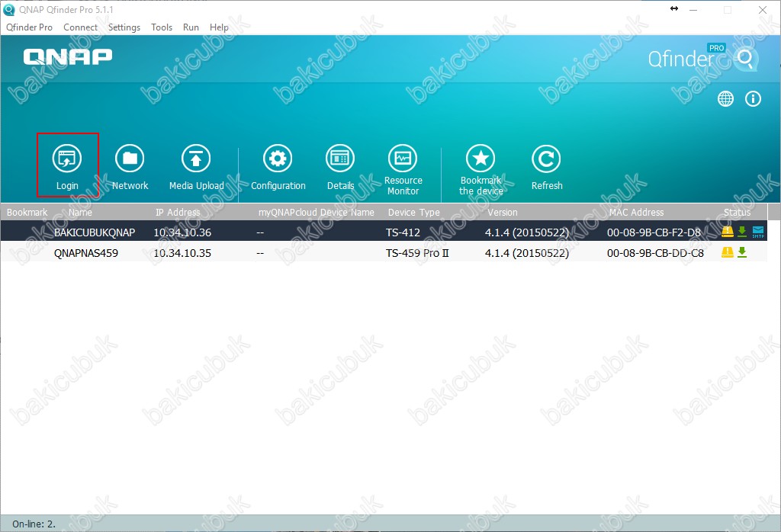Minimize the Qfinder Pro window
Screen dimensions: 781x532
[693, 9]
